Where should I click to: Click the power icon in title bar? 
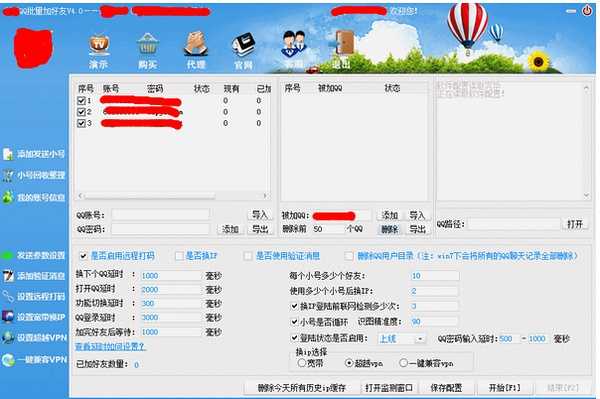[x=587, y=11]
